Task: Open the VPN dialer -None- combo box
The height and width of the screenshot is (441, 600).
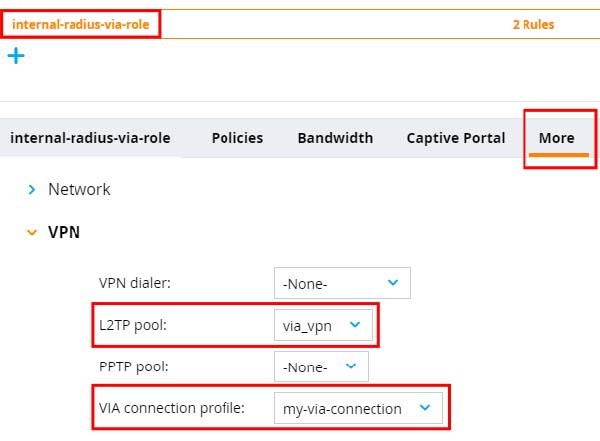Action: (x=342, y=283)
